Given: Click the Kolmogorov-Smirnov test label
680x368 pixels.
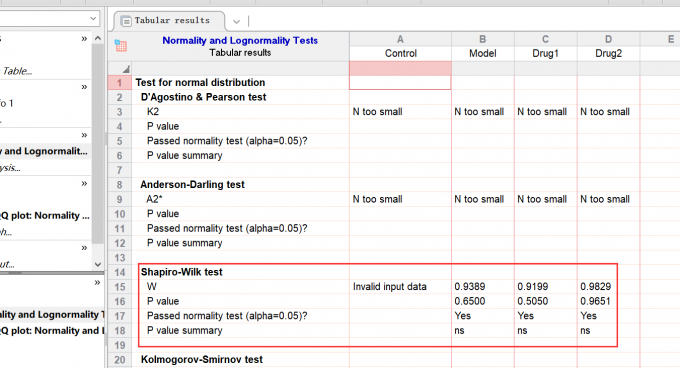Looking at the screenshot, I should click(202, 359).
